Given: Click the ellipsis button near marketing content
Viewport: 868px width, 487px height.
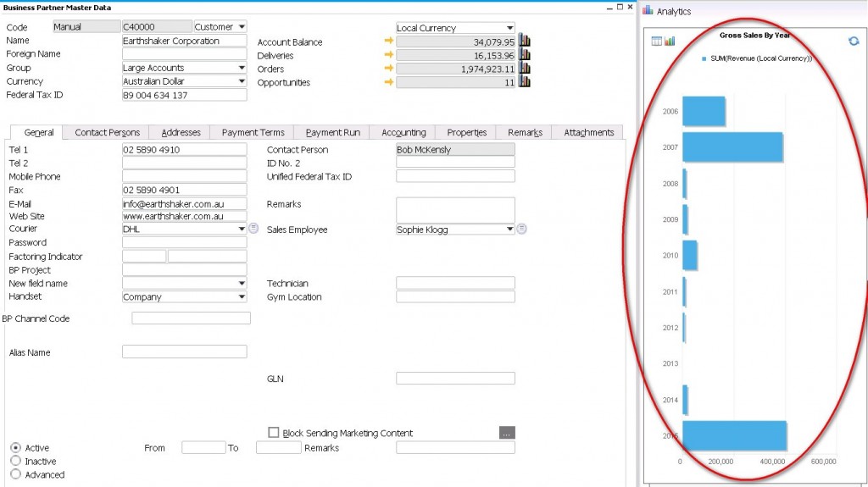Looking at the screenshot, I should pyautogui.click(x=507, y=433).
